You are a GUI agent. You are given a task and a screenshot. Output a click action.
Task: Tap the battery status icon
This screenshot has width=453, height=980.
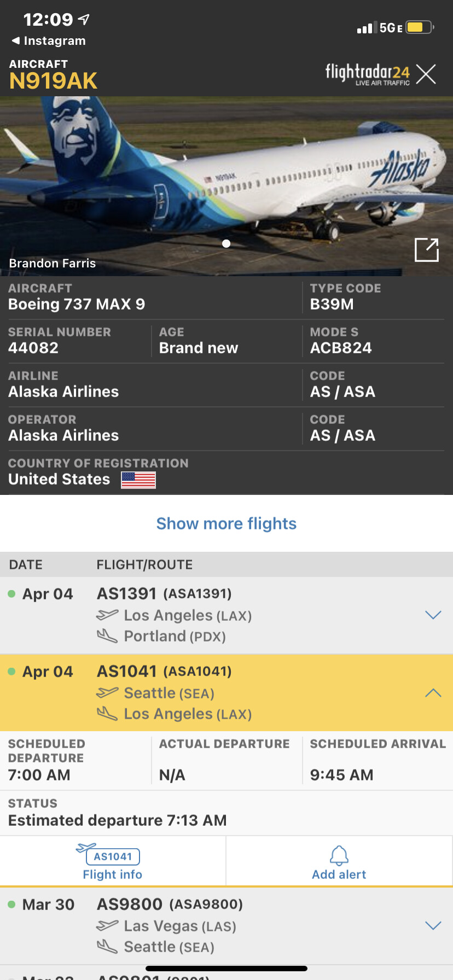click(419, 27)
